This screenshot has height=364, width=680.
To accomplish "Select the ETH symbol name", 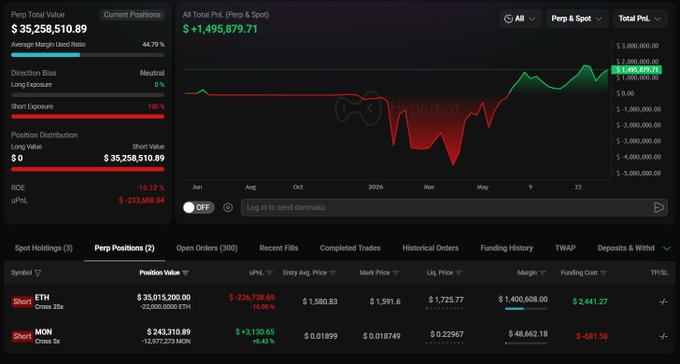I will click(x=42, y=298).
